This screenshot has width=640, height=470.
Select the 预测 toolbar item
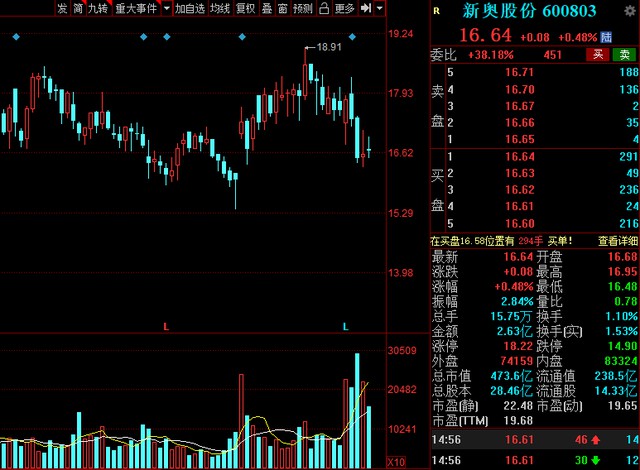click(302, 8)
